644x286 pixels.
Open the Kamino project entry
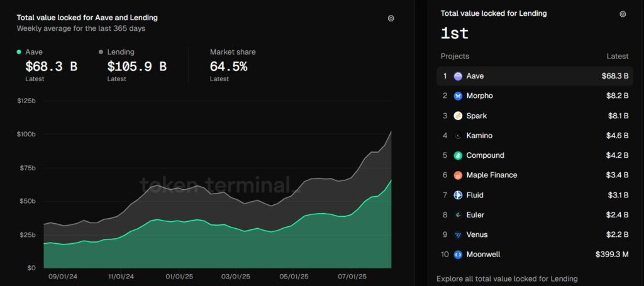click(x=535, y=135)
